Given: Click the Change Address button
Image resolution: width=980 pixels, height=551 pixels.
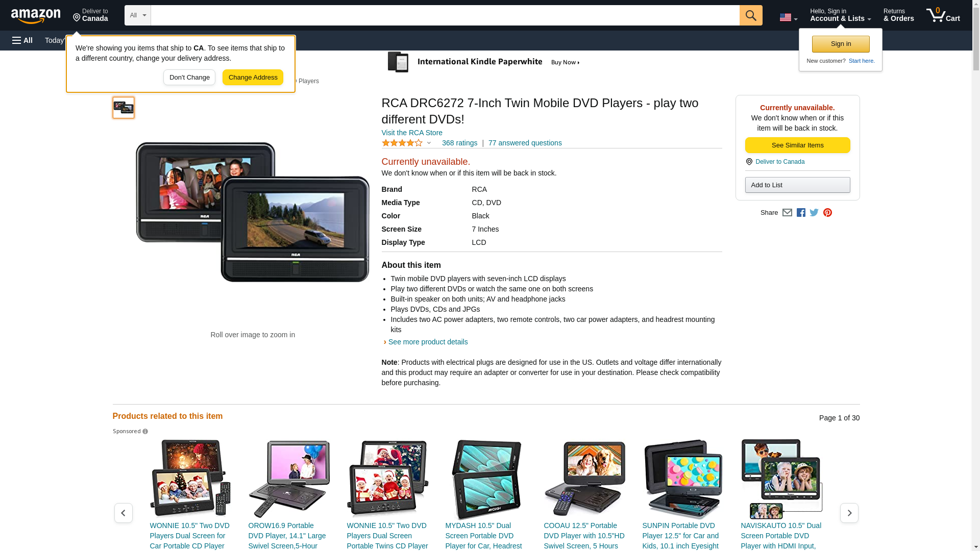Looking at the screenshot, I should tap(253, 78).
